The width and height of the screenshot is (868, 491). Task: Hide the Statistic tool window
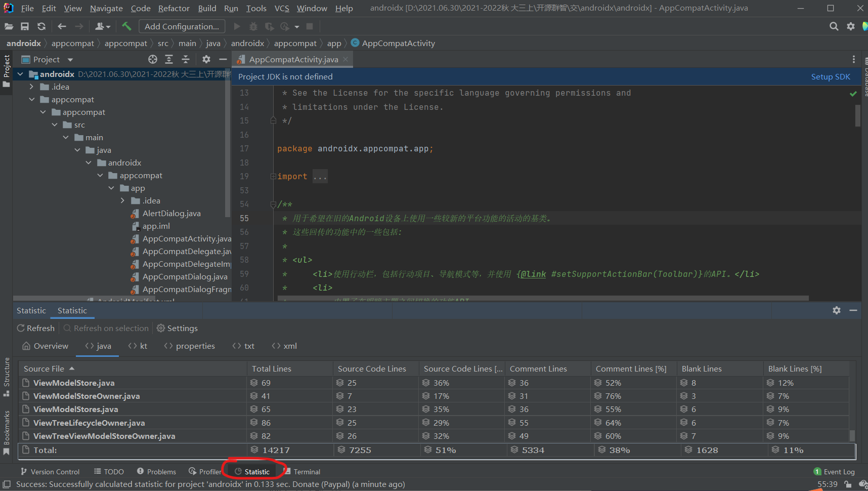click(853, 310)
